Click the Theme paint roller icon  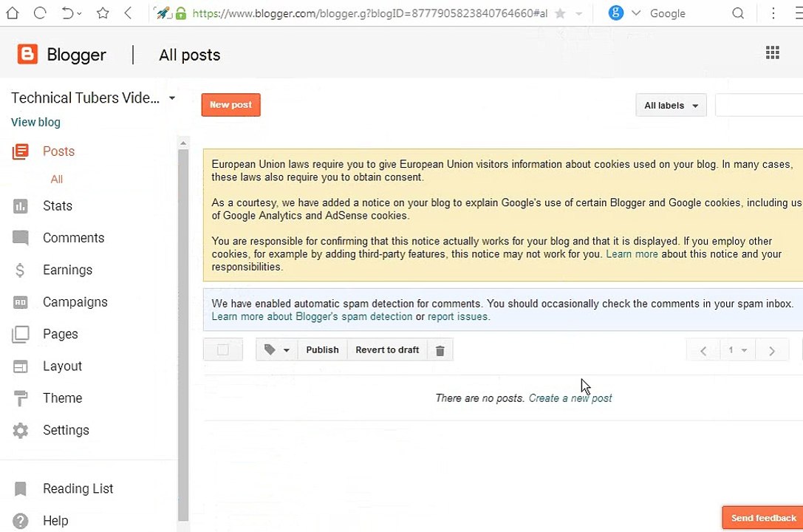pyautogui.click(x=20, y=398)
